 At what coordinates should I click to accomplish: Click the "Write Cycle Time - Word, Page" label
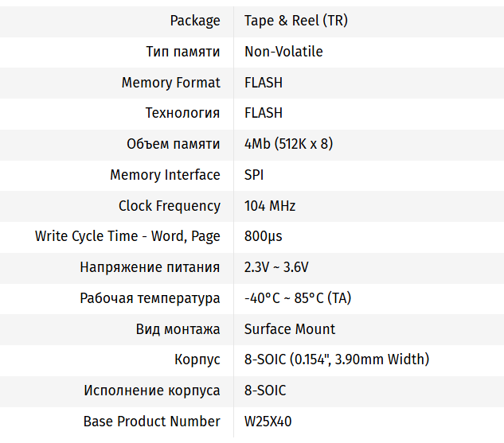(x=127, y=236)
